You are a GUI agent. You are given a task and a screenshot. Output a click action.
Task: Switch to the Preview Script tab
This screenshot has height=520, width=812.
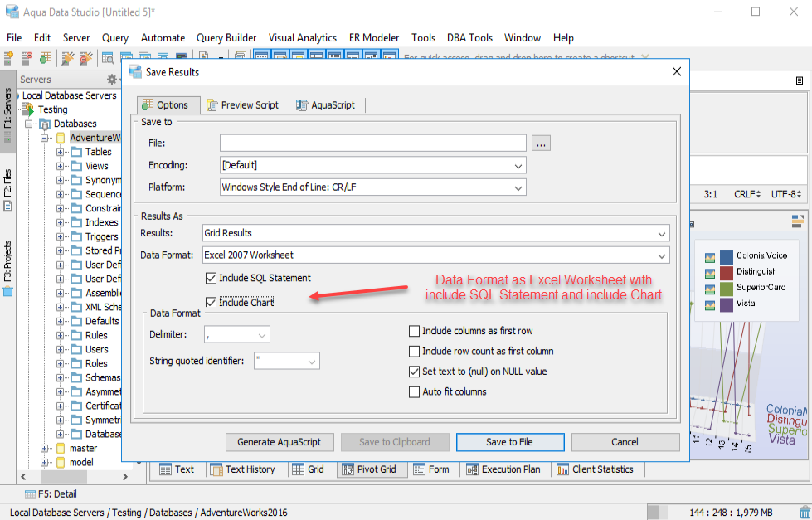click(243, 105)
